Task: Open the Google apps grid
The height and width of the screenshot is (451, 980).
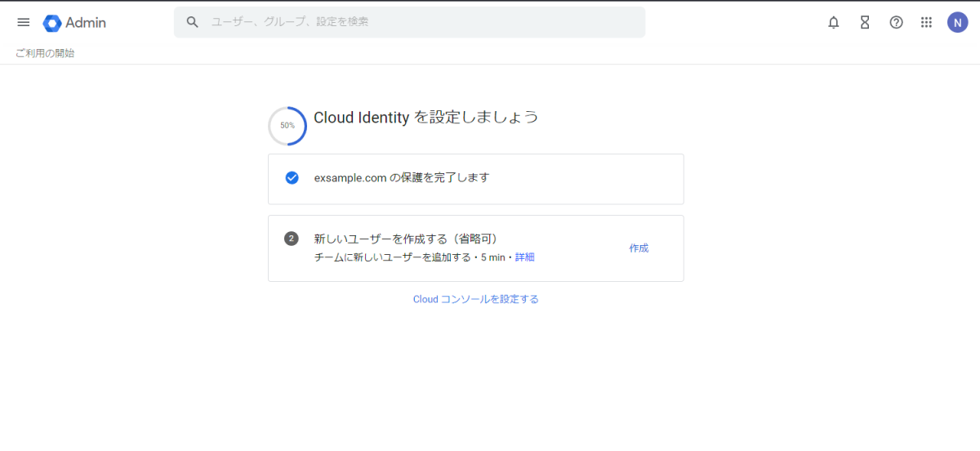Action: (926, 23)
